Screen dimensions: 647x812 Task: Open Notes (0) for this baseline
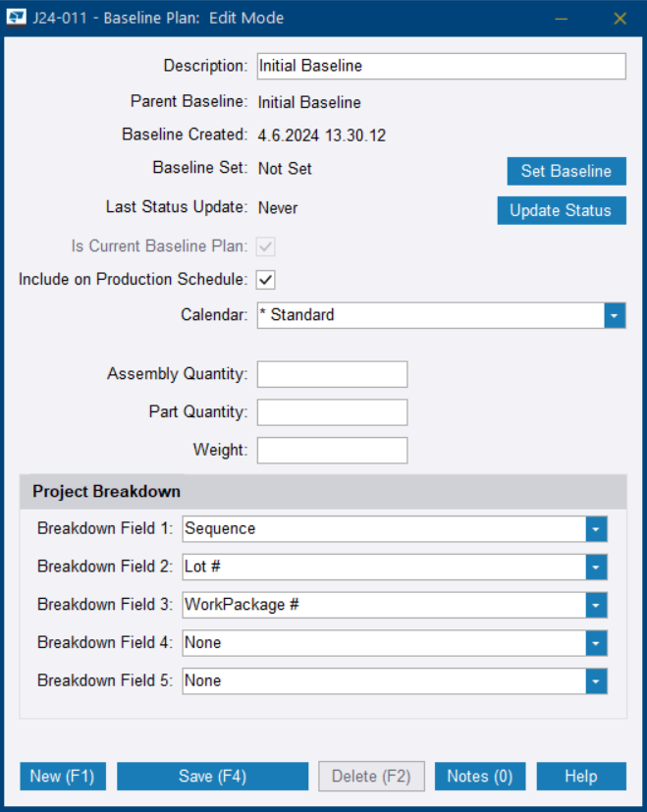[x=479, y=777]
